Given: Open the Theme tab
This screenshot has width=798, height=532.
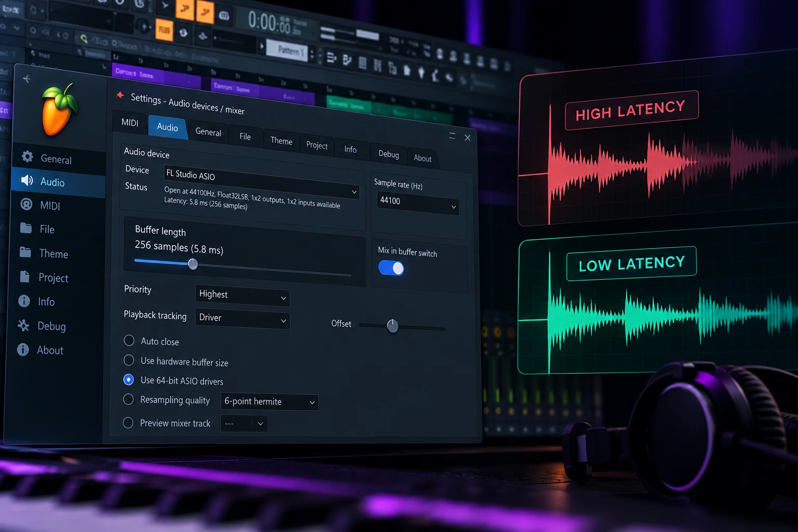Looking at the screenshot, I should click(281, 141).
